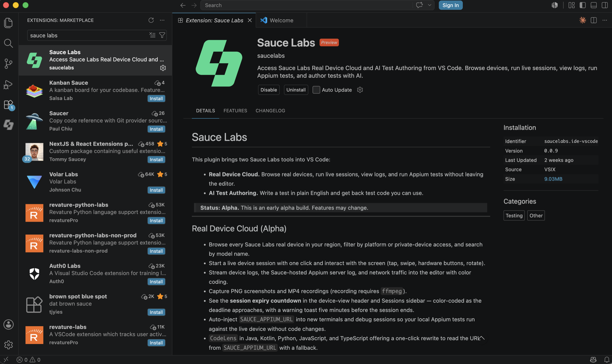Open Sauce Labs view in activity bar
Image resolution: width=612 pixels, height=364 pixels.
(x=9, y=125)
